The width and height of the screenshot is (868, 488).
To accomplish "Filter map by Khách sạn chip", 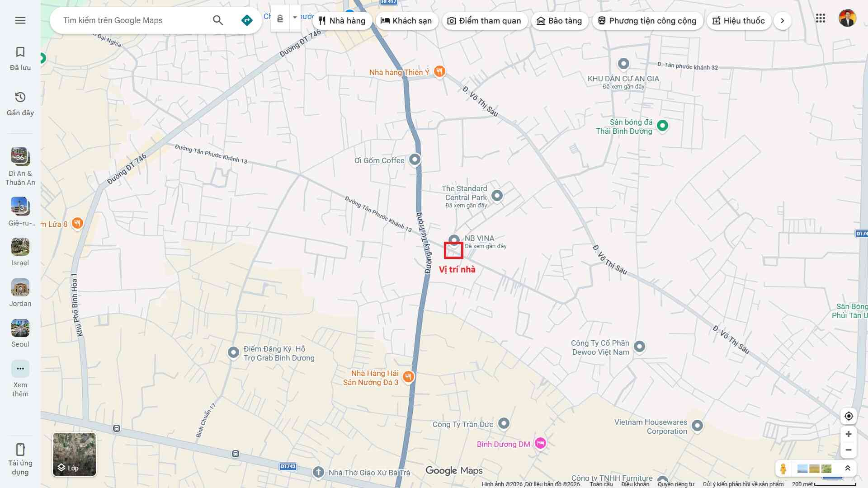I will 406,21.
